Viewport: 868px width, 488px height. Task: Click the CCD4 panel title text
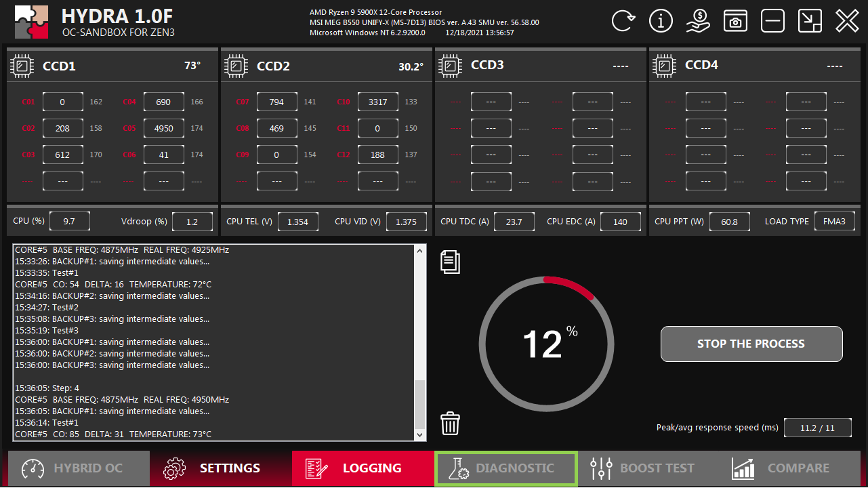[701, 65]
